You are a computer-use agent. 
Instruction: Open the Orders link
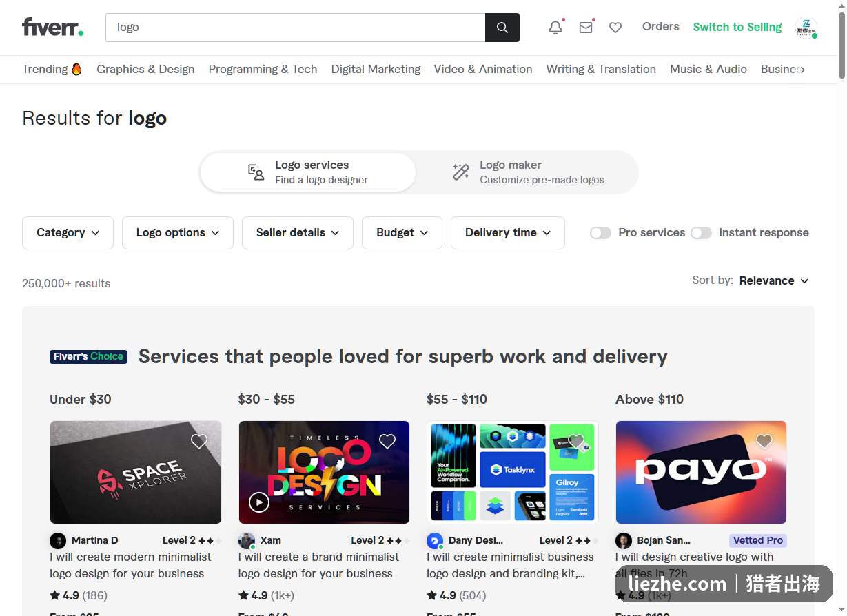(661, 27)
